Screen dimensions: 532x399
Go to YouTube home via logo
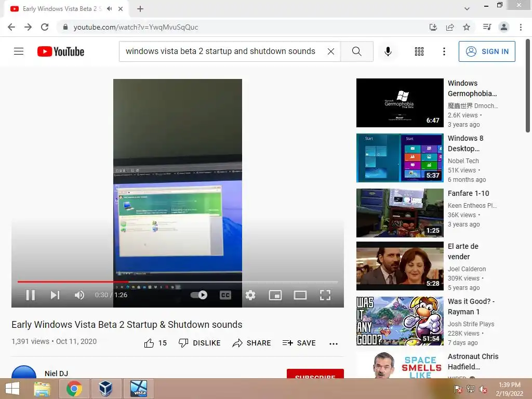point(61,51)
